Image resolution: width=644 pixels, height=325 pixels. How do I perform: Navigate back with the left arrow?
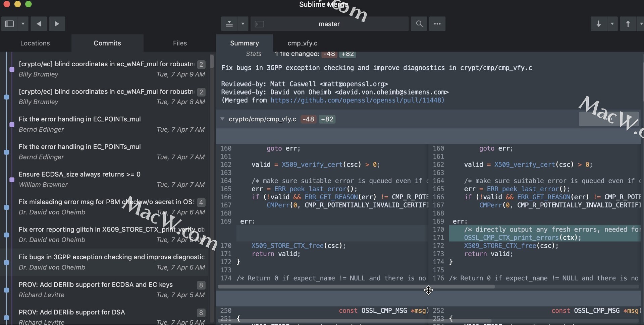(x=39, y=24)
